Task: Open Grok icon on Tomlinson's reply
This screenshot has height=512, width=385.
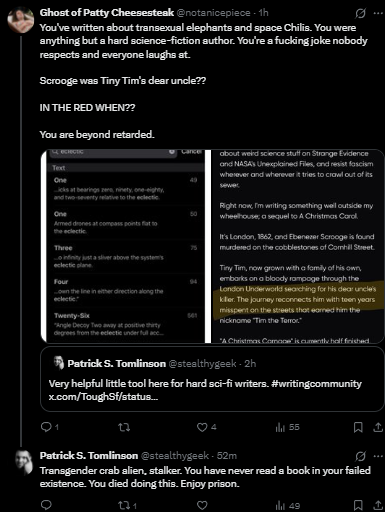Action: click(x=360, y=456)
